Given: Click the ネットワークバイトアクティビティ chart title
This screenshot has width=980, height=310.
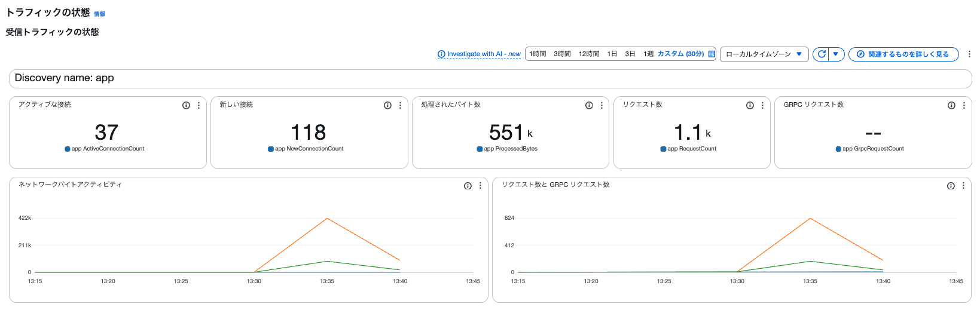Looking at the screenshot, I should tap(70, 185).
